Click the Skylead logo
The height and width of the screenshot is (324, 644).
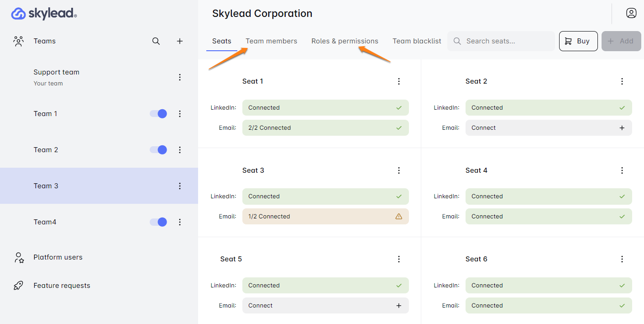(x=44, y=14)
